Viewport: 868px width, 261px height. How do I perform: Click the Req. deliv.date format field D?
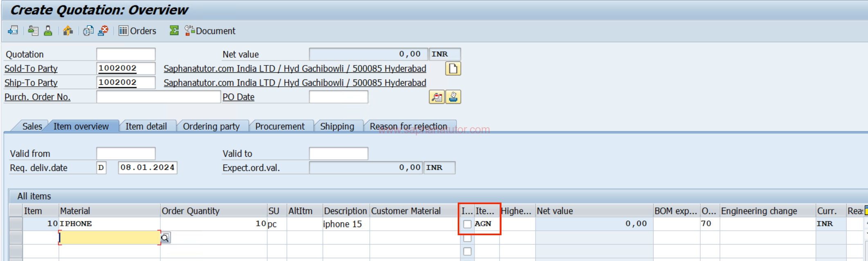click(x=101, y=168)
